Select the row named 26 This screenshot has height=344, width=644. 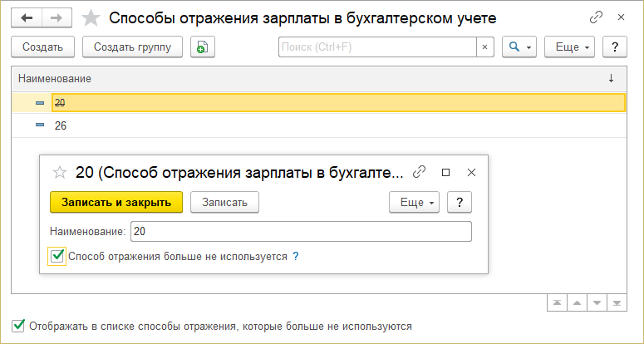click(60, 125)
